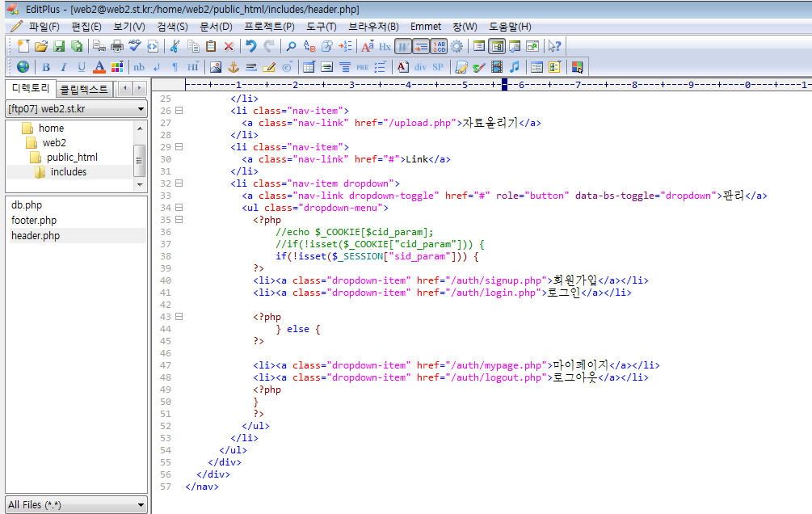Image resolution: width=812 pixels, height=514 pixels.
Task: Select the home folder in directory tree
Action: (51, 128)
